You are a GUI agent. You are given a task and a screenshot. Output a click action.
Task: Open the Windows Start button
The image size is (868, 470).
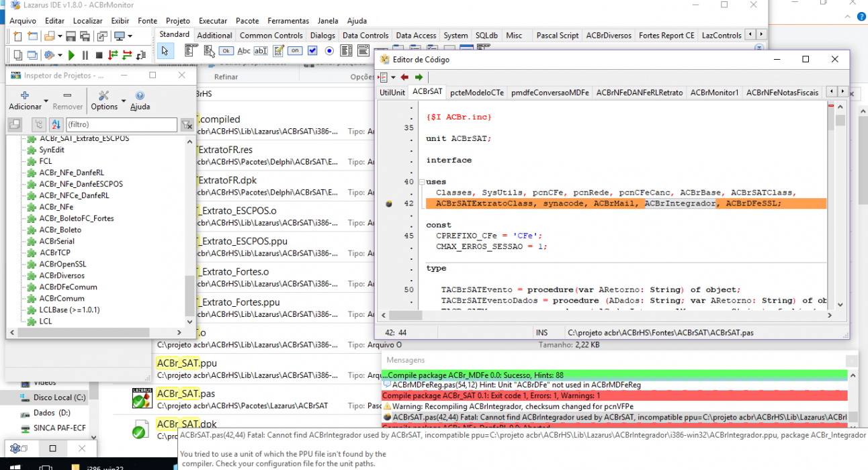pyautogui.click(x=15, y=466)
